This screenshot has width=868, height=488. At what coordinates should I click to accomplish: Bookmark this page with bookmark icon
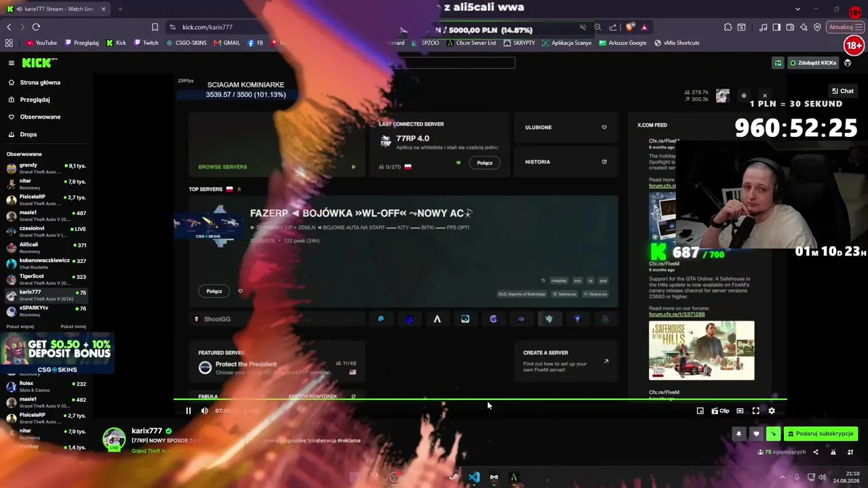155,27
